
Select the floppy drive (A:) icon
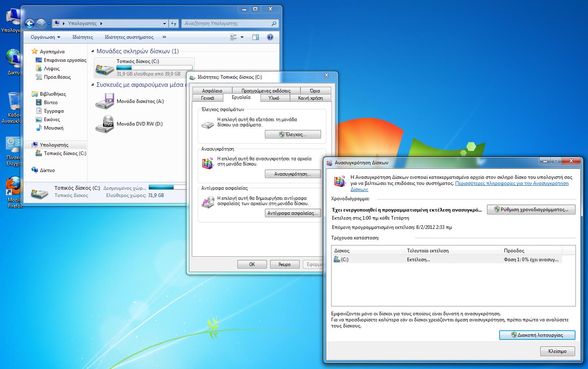(105, 101)
